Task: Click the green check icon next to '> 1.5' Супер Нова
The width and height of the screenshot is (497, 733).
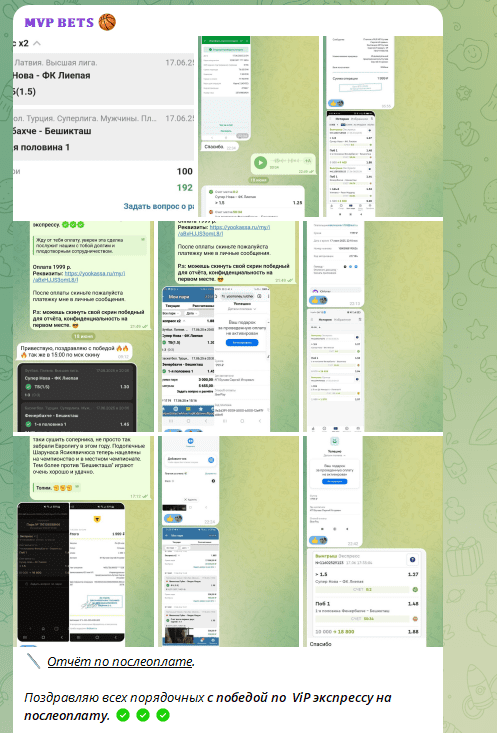Action: click(415, 589)
